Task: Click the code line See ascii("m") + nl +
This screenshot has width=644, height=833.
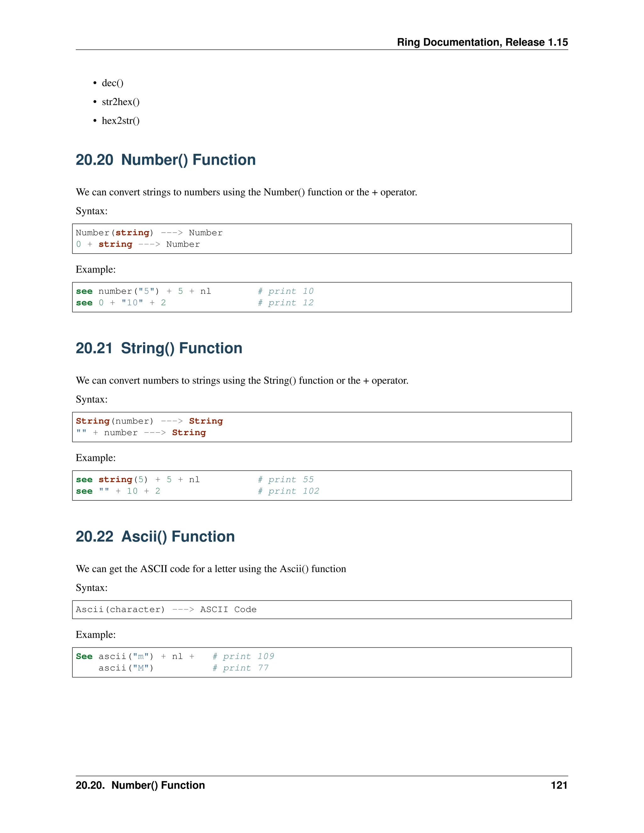Action: (x=135, y=656)
